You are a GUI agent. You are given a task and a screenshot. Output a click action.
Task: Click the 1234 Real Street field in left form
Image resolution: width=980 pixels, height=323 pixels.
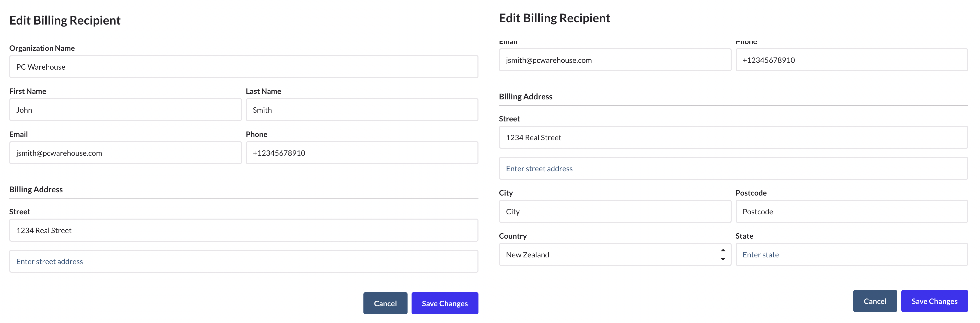point(243,230)
